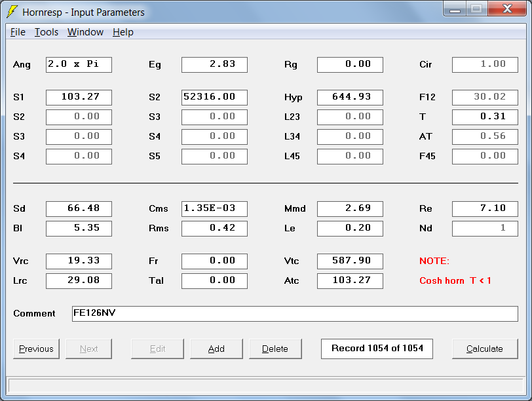Select the Sd field showing 66.48

(x=79, y=208)
